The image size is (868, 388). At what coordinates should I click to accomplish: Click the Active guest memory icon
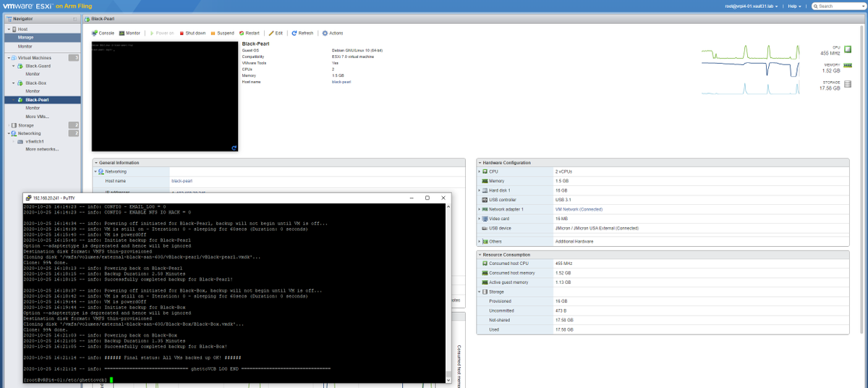tap(485, 282)
